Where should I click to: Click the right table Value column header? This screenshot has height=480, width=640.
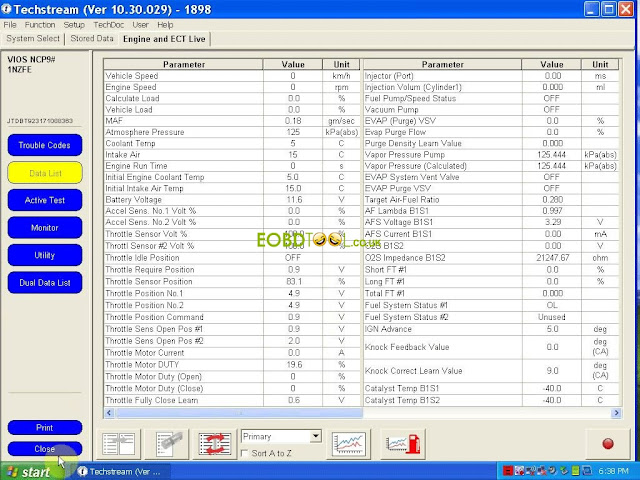click(x=552, y=64)
